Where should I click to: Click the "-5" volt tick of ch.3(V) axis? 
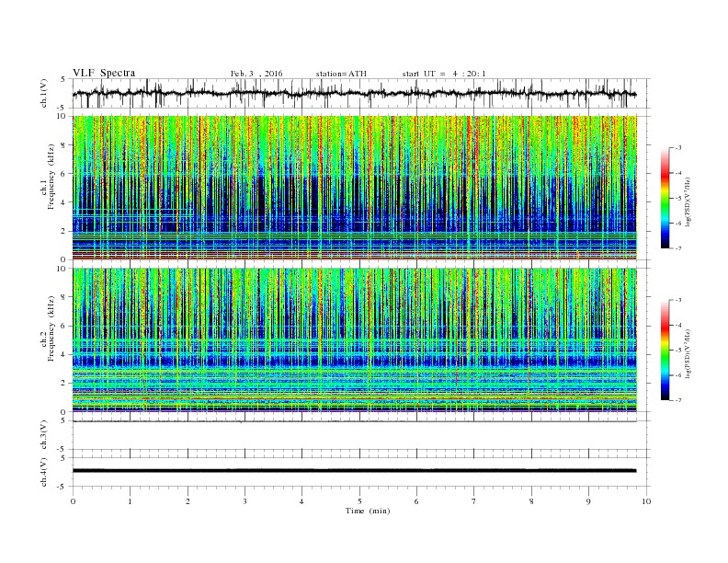(63, 449)
